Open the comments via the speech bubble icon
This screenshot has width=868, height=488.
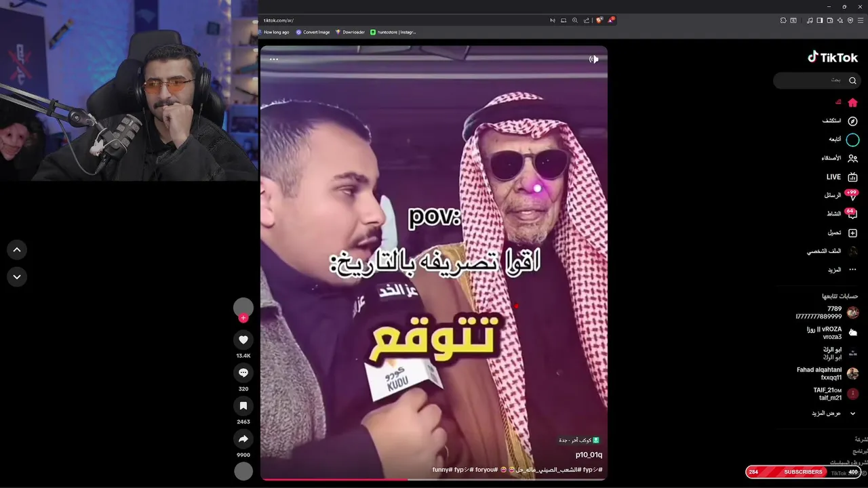pos(243,373)
